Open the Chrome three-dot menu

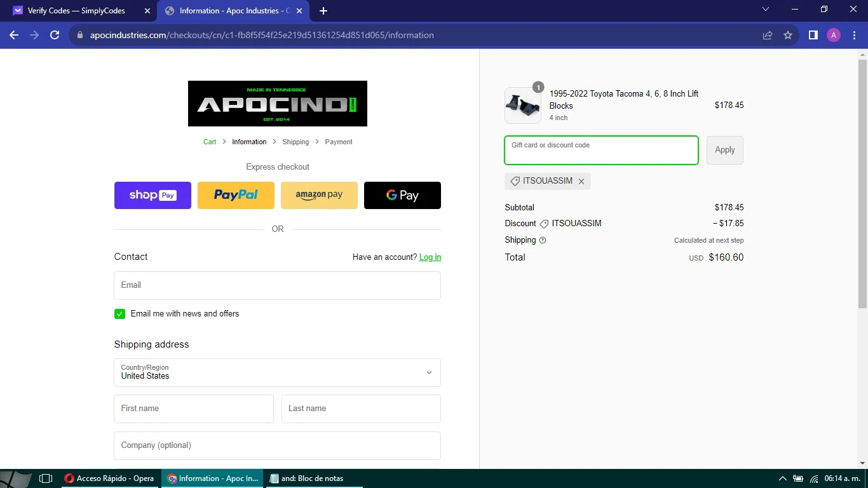(x=853, y=36)
